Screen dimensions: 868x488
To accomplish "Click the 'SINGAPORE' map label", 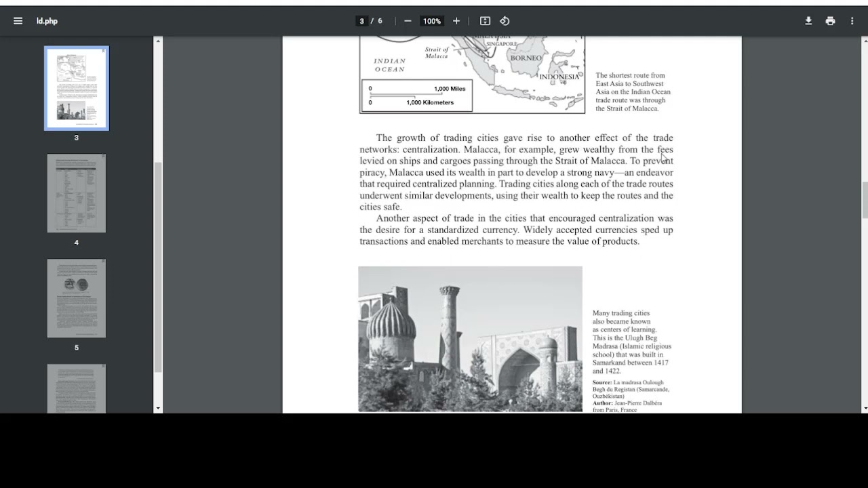I will pos(502,44).
